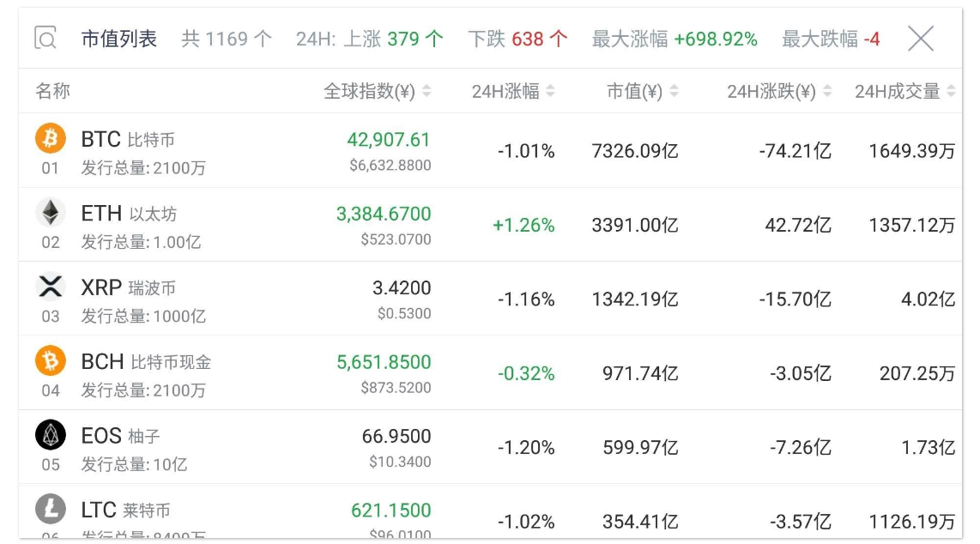Image resolution: width=980 pixels, height=544 pixels.
Task: Click BCH 24H change -0.32%
Action: [x=526, y=373]
